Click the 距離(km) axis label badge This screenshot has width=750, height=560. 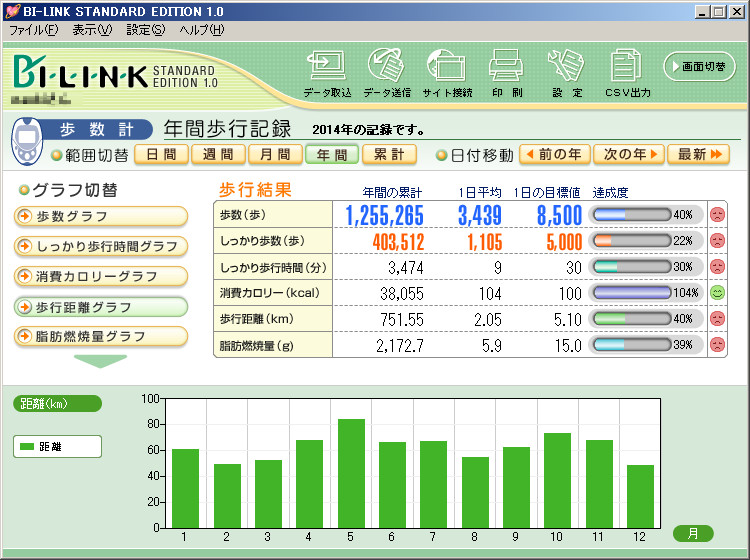pos(57,404)
